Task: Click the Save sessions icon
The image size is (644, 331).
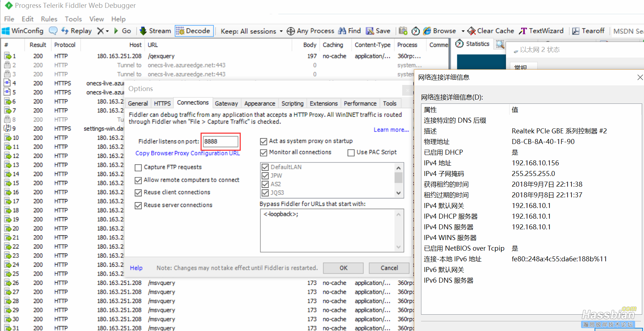Action: [370, 31]
